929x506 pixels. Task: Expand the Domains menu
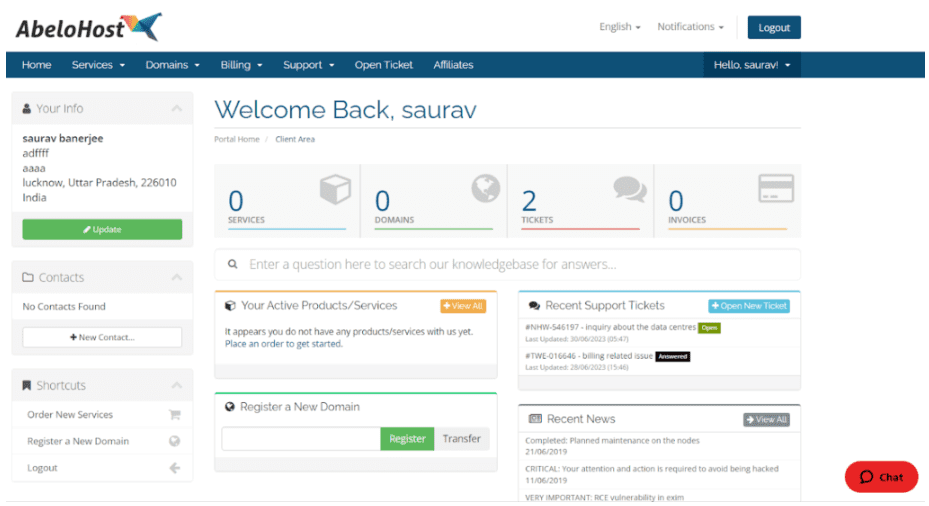click(x=172, y=65)
